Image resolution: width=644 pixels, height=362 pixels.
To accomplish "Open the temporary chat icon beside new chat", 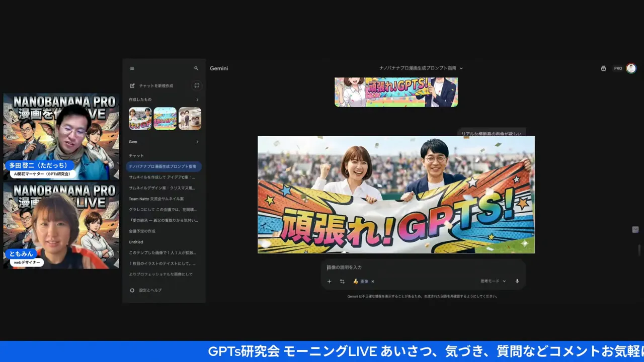I will [197, 85].
